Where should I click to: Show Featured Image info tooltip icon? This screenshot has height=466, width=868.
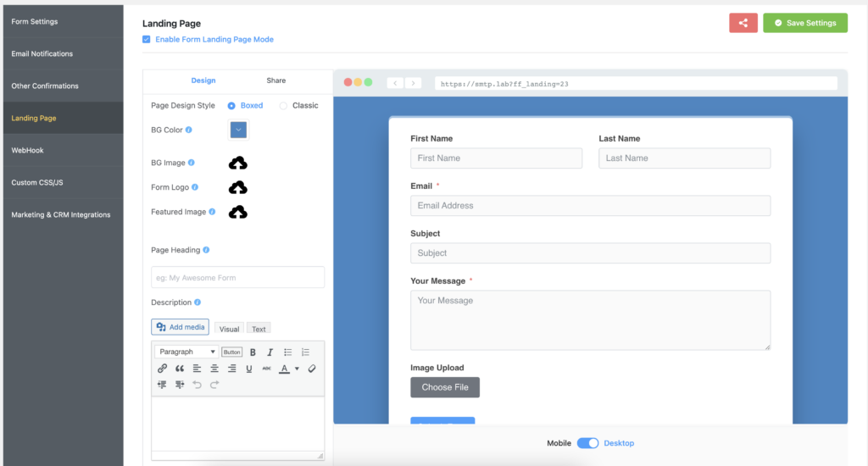point(212,212)
